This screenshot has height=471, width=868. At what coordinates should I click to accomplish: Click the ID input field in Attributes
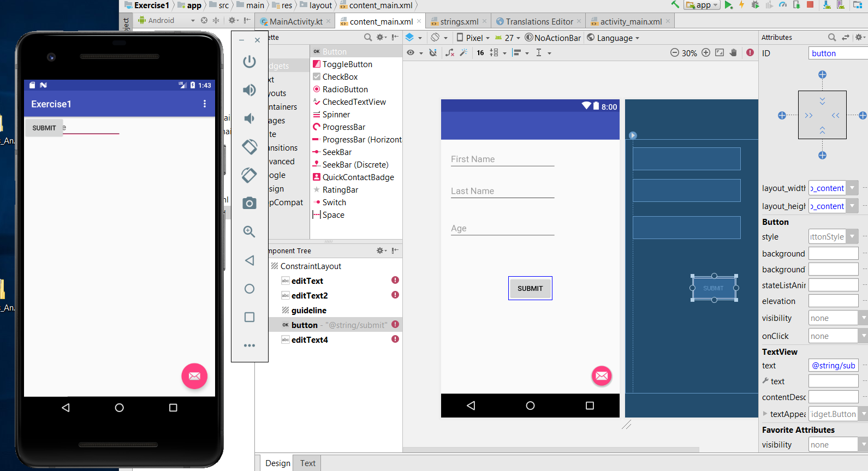click(x=837, y=53)
